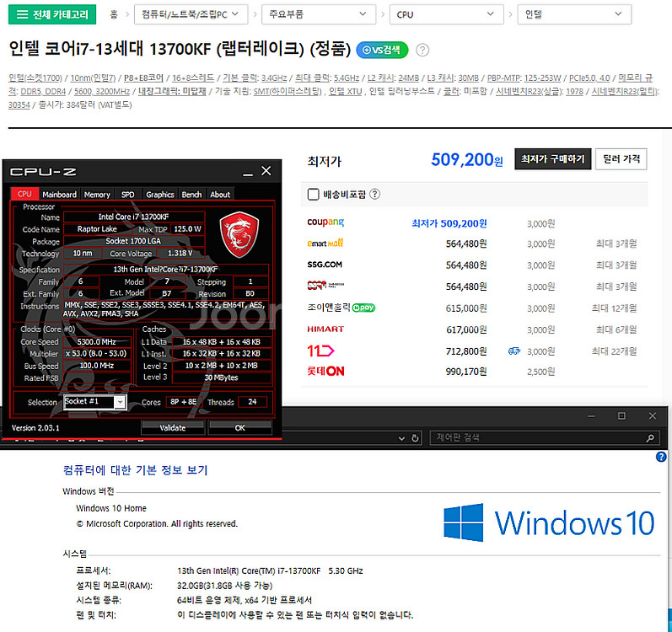Open the 인텔(소켓1700) spec link
This screenshot has height=632, width=672.
(x=35, y=78)
